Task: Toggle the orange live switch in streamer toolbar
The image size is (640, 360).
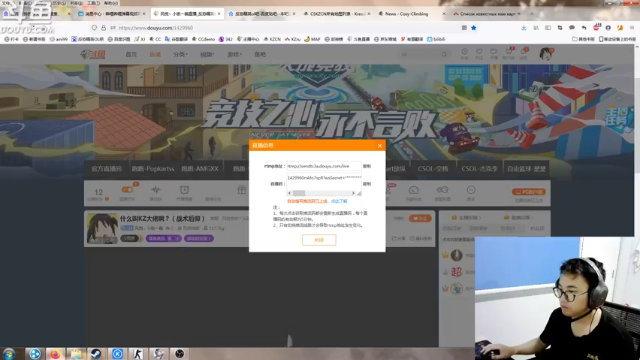Action: pyautogui.click(x=127, y=190)
